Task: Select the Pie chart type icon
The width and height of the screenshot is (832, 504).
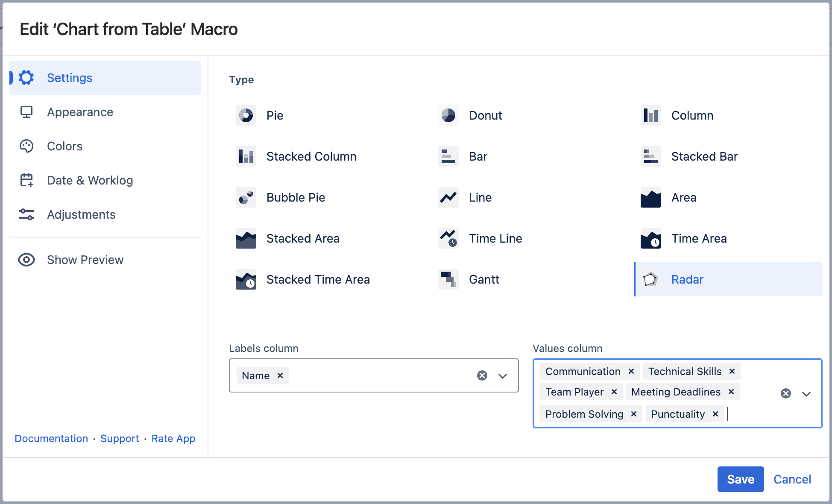Action: [246, 115]
